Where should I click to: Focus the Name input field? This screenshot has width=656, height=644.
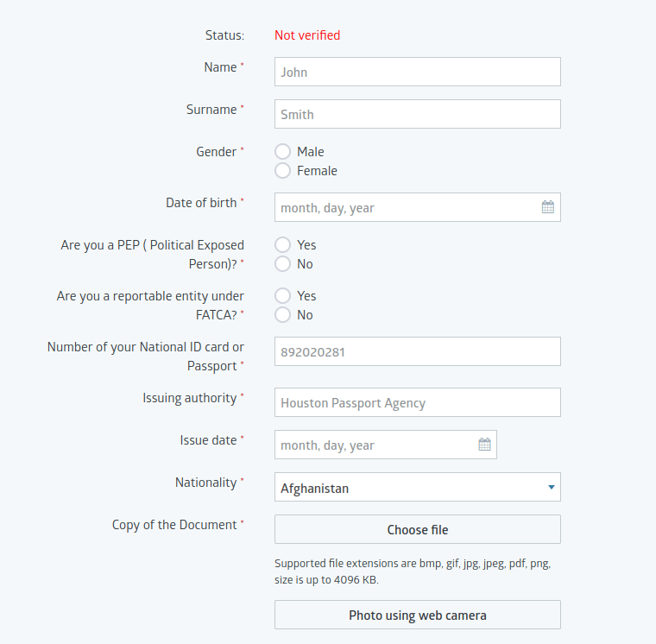pyautogui.click(x=417, y=72)
